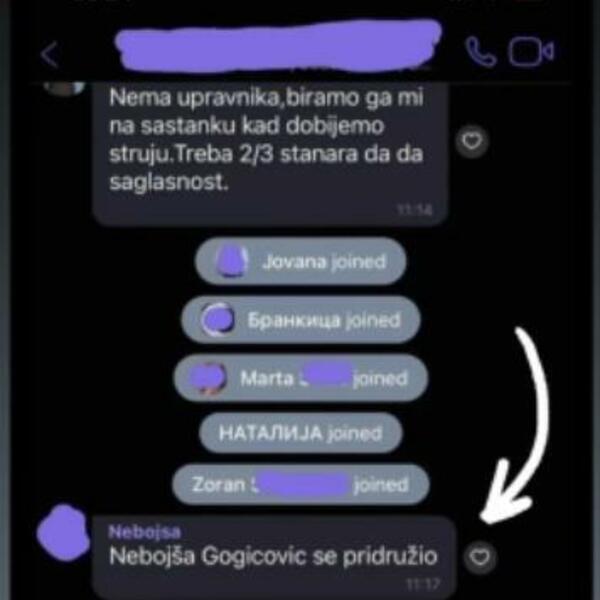Tap the back arrow icon

(50, 54)
